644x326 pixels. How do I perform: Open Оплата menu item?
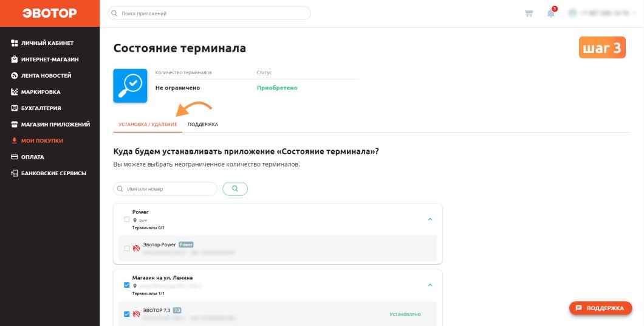32,157
